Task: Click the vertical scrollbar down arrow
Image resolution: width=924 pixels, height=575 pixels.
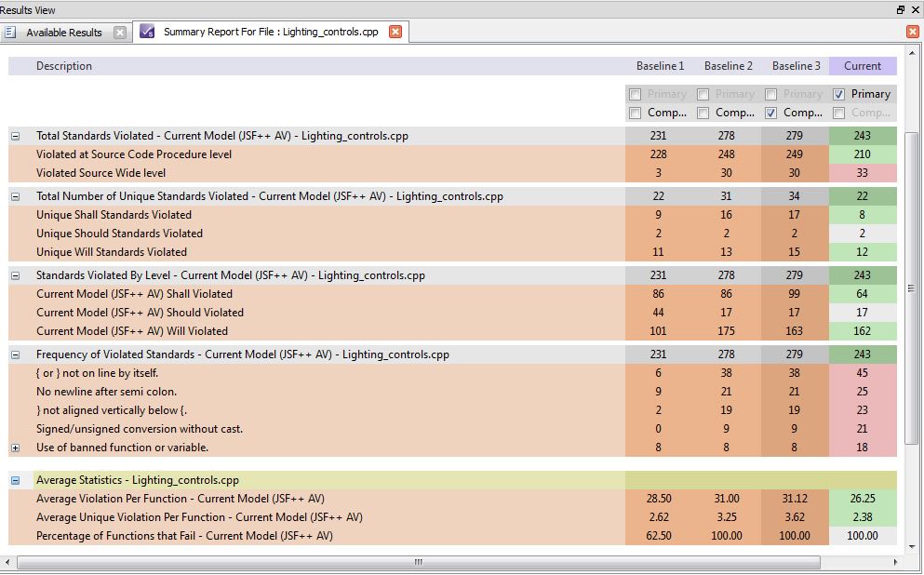Action: coord(913,548)
